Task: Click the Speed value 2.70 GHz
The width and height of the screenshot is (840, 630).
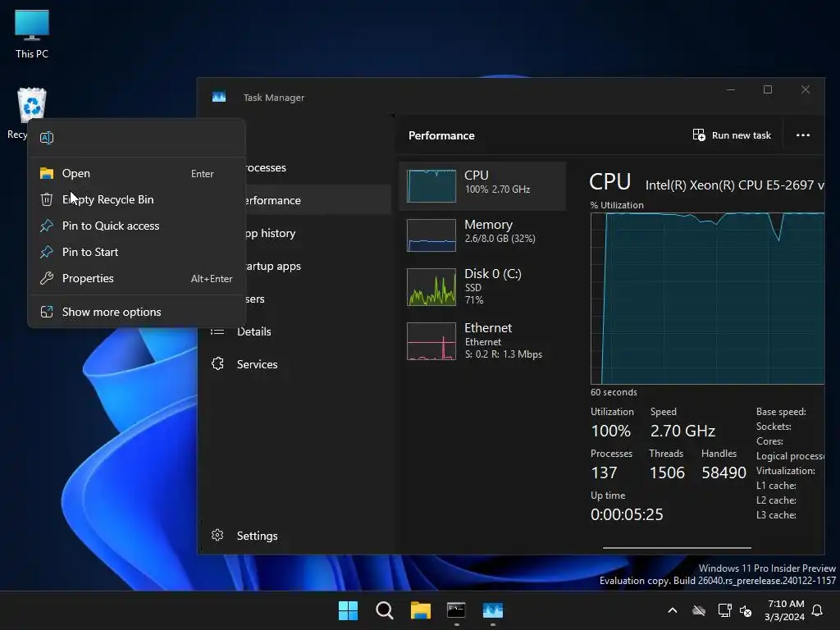Action: coord(682,431)
